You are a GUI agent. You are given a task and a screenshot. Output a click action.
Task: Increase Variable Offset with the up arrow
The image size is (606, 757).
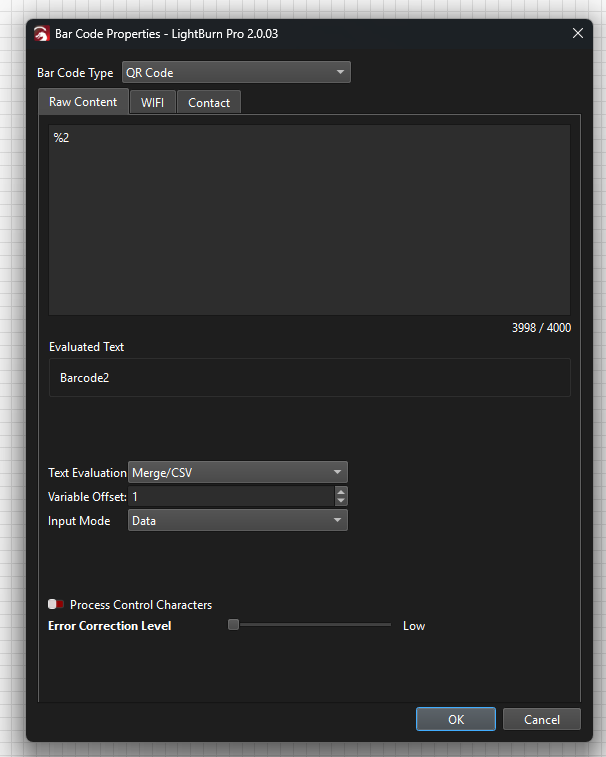click(x=341, y=492)
